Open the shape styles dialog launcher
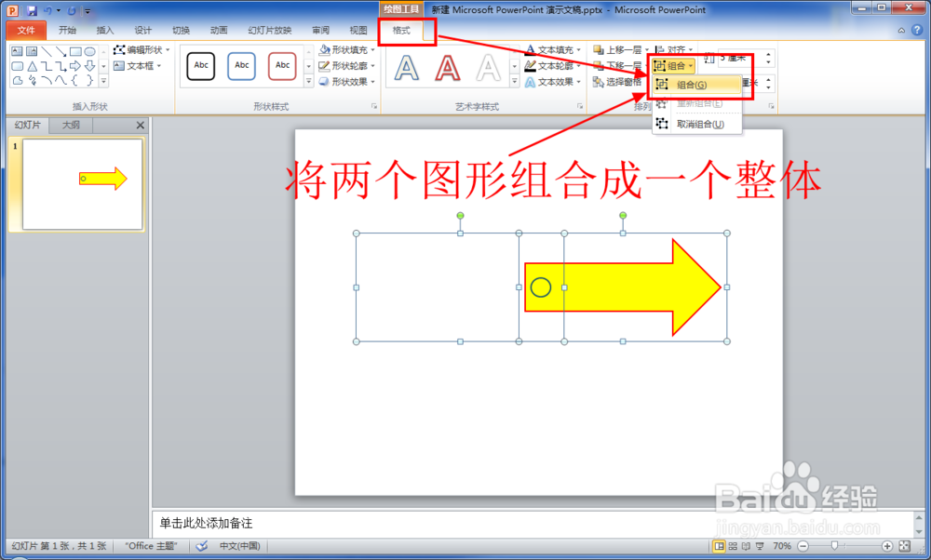The image size is (931, 560). pyautogui.click(x=374, y=106)
